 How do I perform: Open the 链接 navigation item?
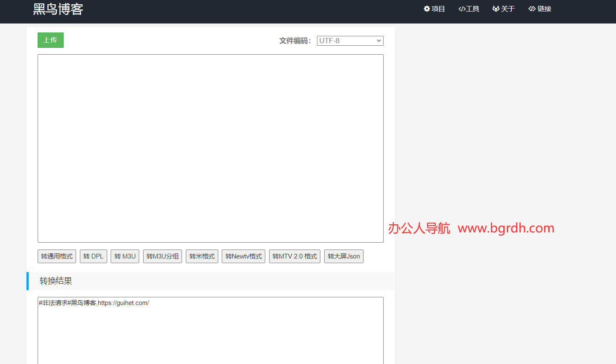point(544,9)
